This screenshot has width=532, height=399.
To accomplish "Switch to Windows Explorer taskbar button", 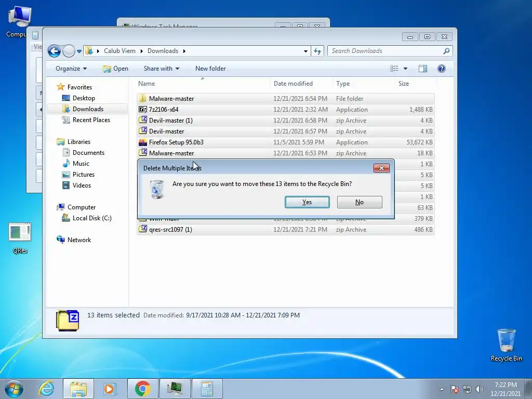I will (78, 389).
